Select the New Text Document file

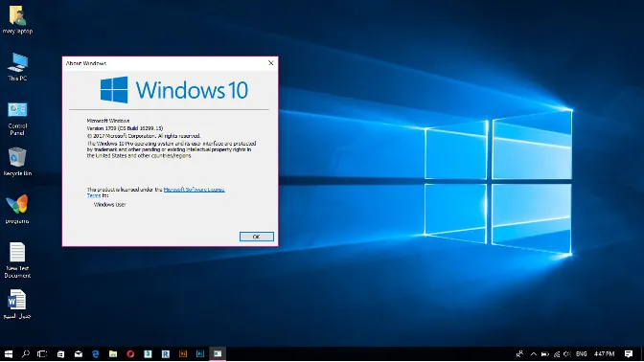click(17, 260)
